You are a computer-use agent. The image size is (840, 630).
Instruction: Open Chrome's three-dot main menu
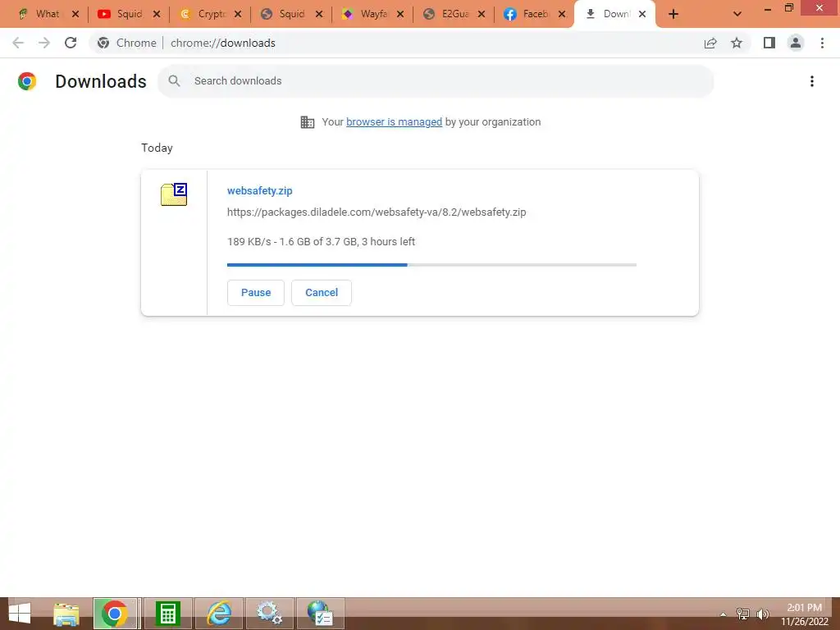(x=822, y=43)
